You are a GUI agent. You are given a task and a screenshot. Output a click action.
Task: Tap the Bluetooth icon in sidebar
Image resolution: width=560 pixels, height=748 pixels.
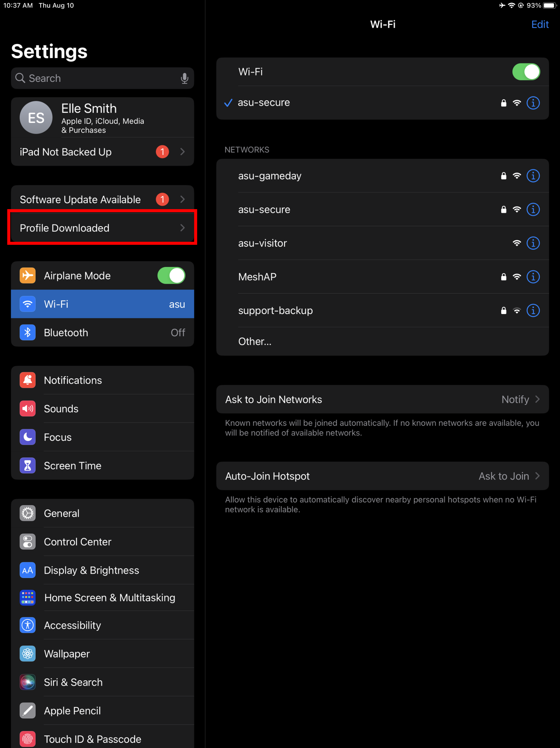click(x=28, y=333)
